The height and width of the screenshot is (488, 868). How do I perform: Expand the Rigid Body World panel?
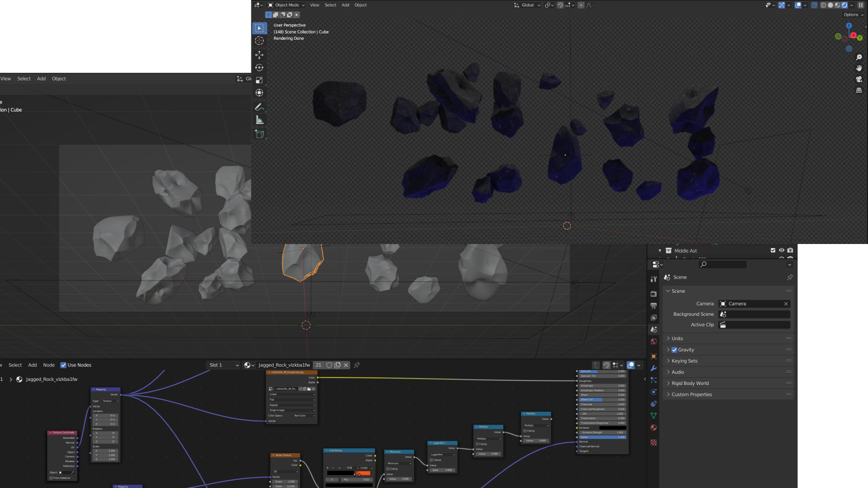690,383
